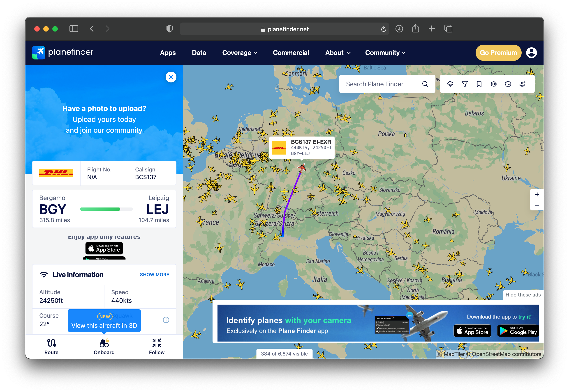Toggle the Onboard view button

click(104, 346)
